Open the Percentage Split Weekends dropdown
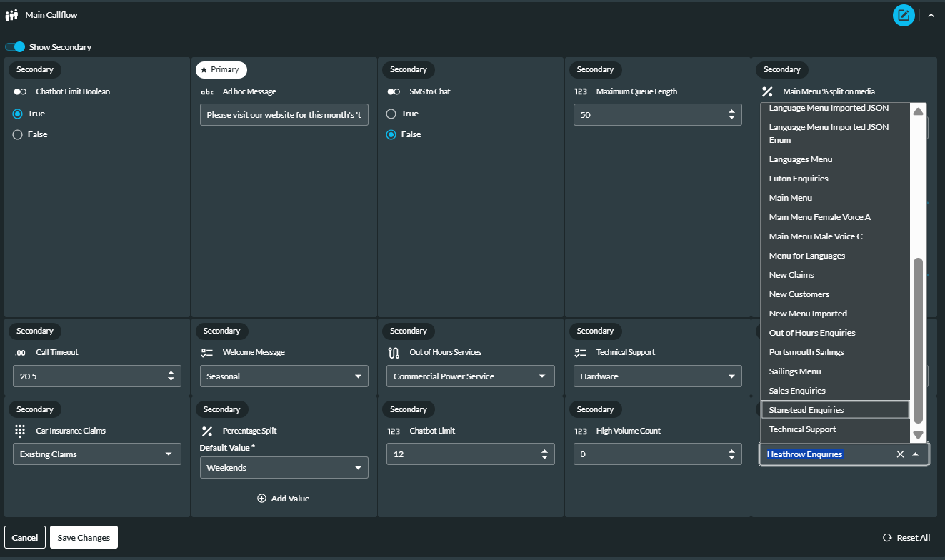Screen dimensions: 945x560 pyautogui.click(x=284, y=468)
